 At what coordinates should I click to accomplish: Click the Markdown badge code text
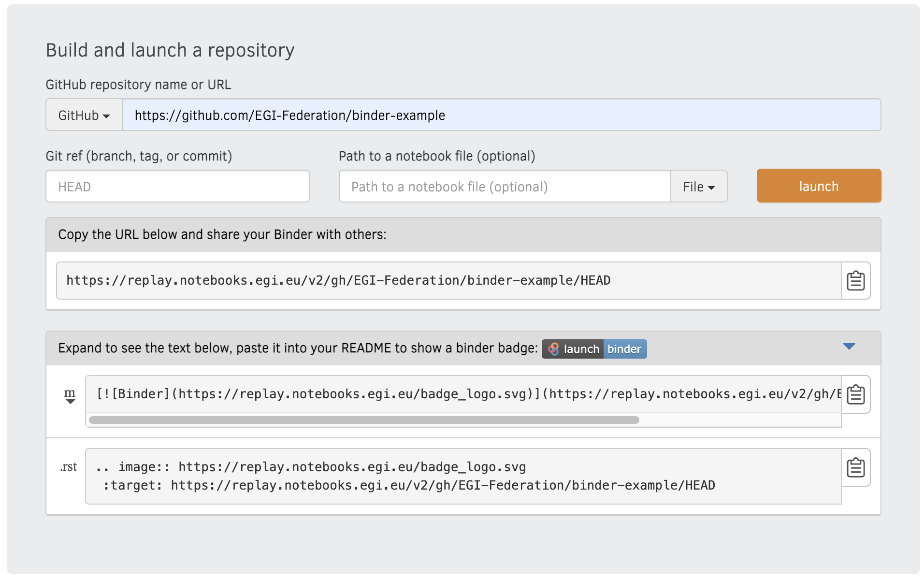coord(463,394)
